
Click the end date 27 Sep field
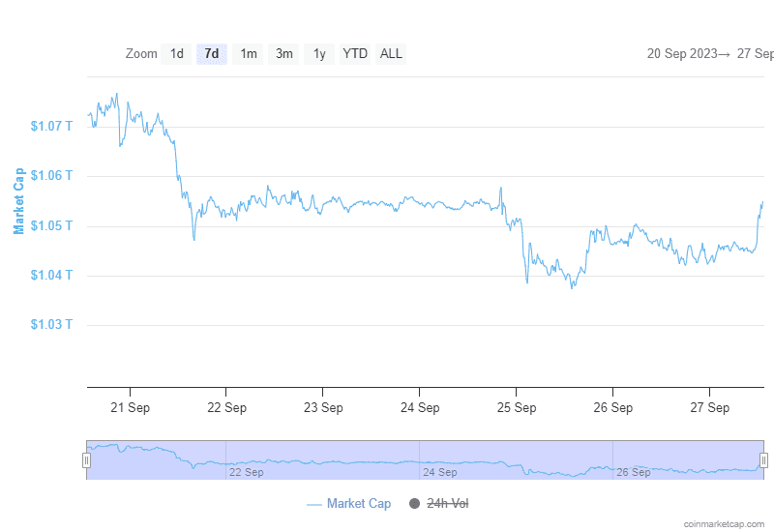756,54
